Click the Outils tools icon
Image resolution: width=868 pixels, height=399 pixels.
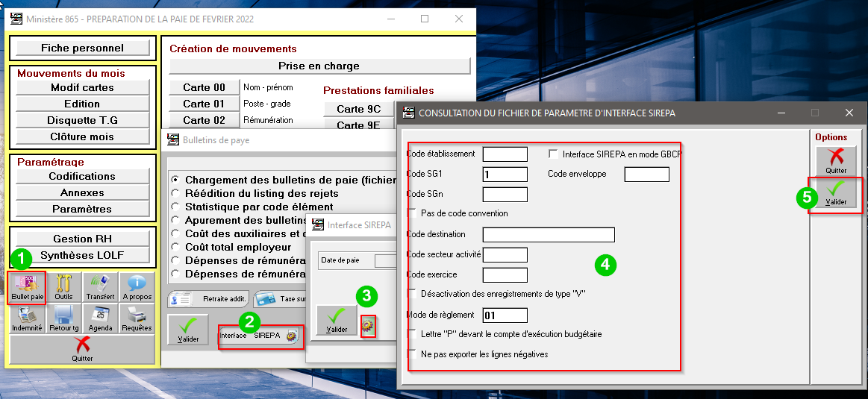64,288
